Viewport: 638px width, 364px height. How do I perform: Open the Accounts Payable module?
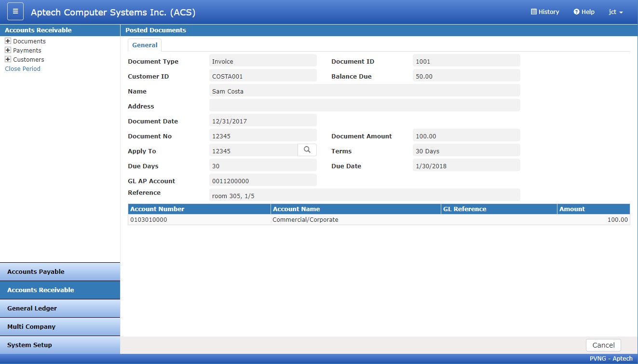(60, 271)
